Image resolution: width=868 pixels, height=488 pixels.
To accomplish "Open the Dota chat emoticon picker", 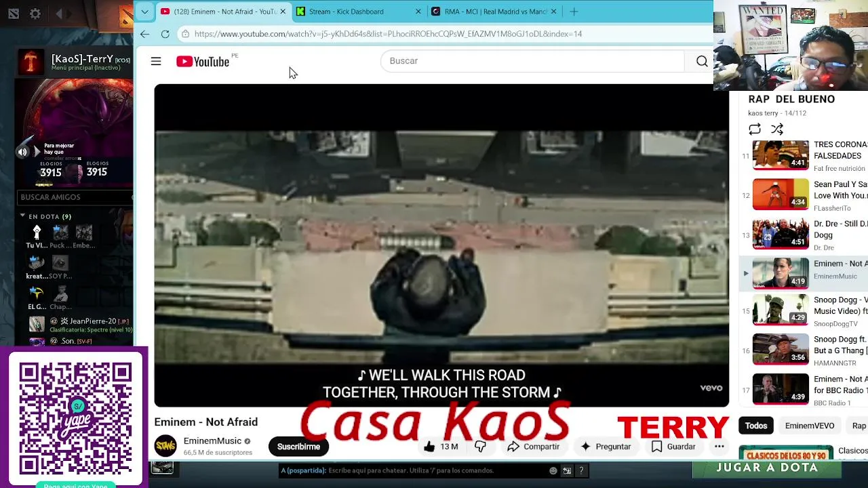I will click(553, 470).
